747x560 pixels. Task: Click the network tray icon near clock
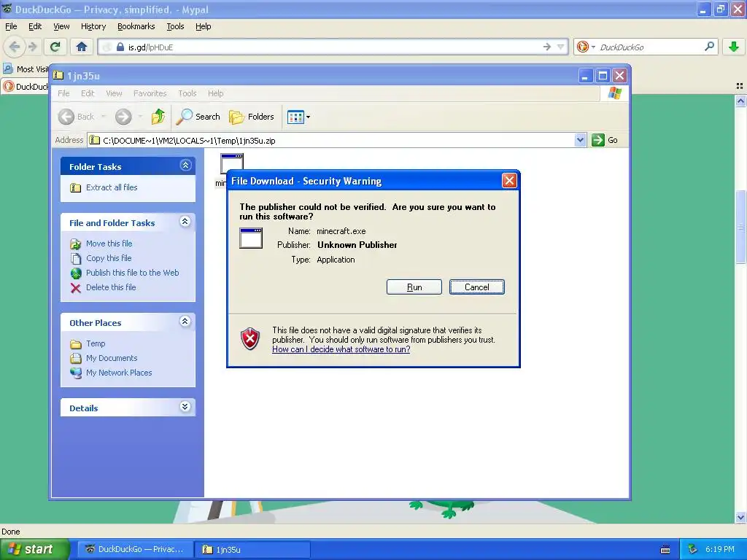click(693, 550)
